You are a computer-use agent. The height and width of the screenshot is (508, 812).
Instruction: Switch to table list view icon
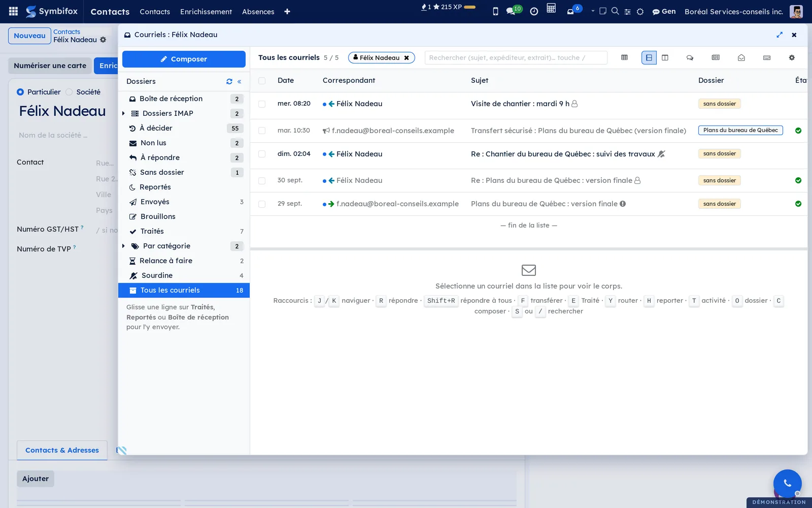coord(624,57)
